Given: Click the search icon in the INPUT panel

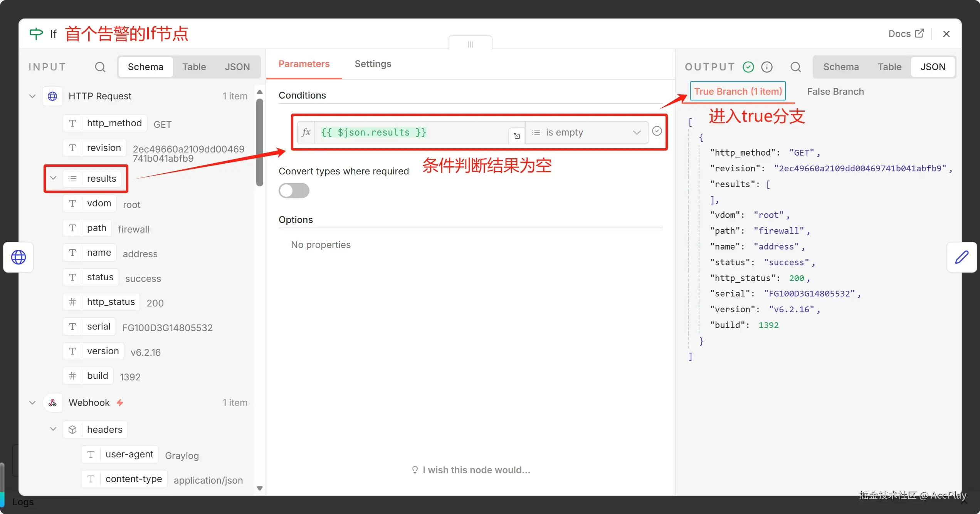Looking at the screenshot, I should point(100,67).
